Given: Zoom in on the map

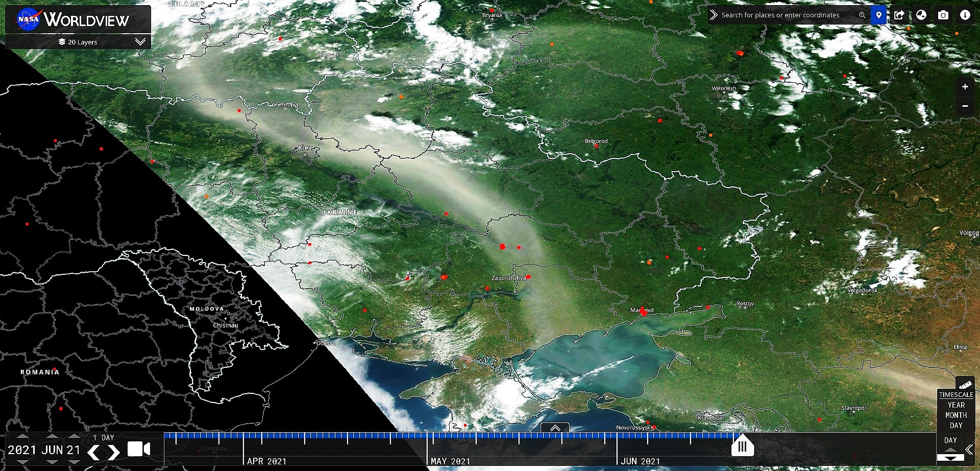Looking at the screenshot, I should pyautogui.click(x=965, y=87).
